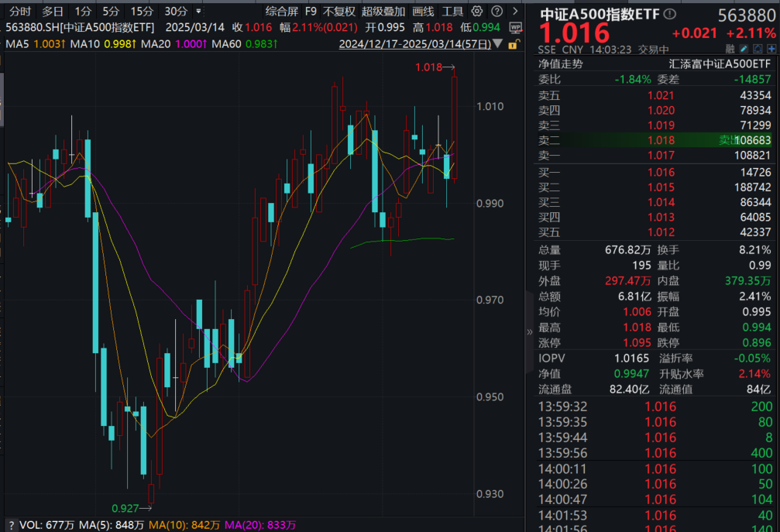Toggle 画线 drawing mode
This screenshot has width=780, height=532.
pos(424,10)
